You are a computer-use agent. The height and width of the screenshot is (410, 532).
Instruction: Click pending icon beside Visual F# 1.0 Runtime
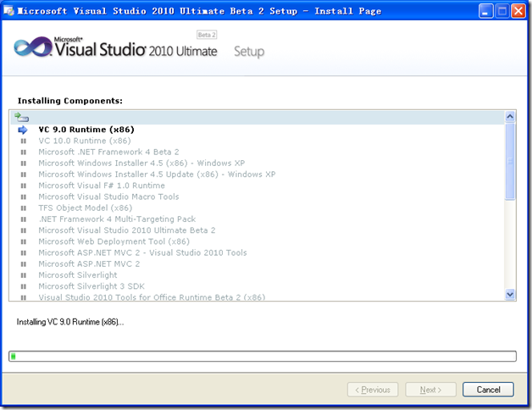pyautogui.click(x=24, y=186)
